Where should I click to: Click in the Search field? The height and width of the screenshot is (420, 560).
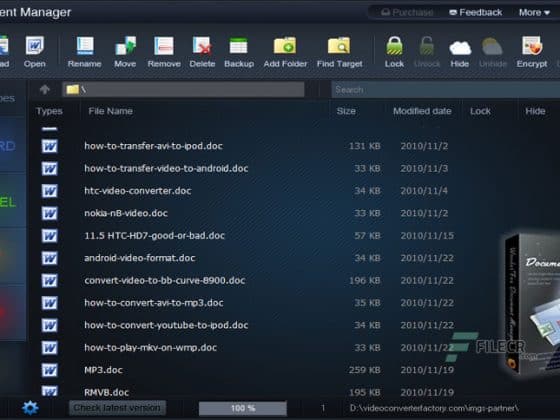(x=445, y=89)
